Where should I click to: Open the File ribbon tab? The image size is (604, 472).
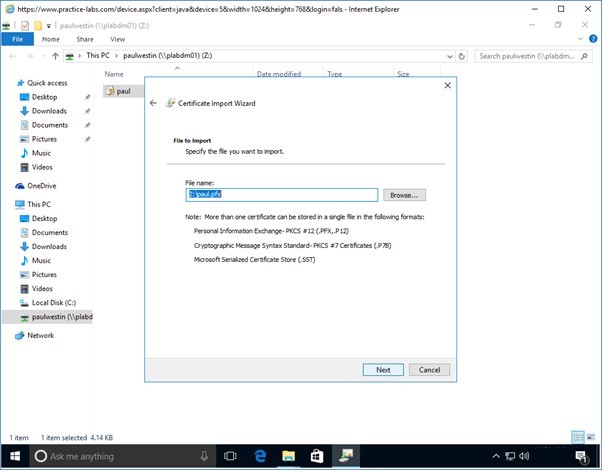pyautogui.click(x=17, y=39)
